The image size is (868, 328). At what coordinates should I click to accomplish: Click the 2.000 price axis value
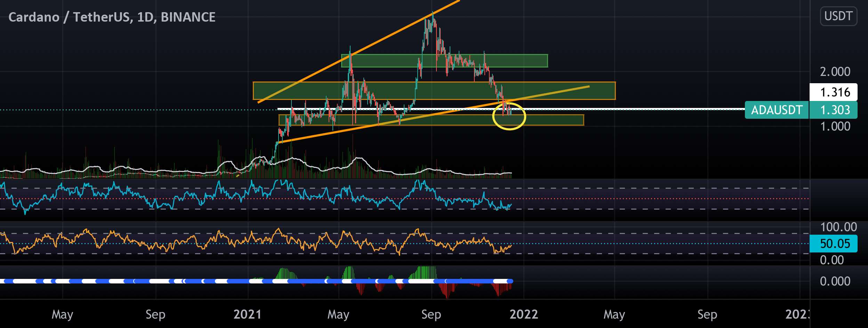click(835, 72)
